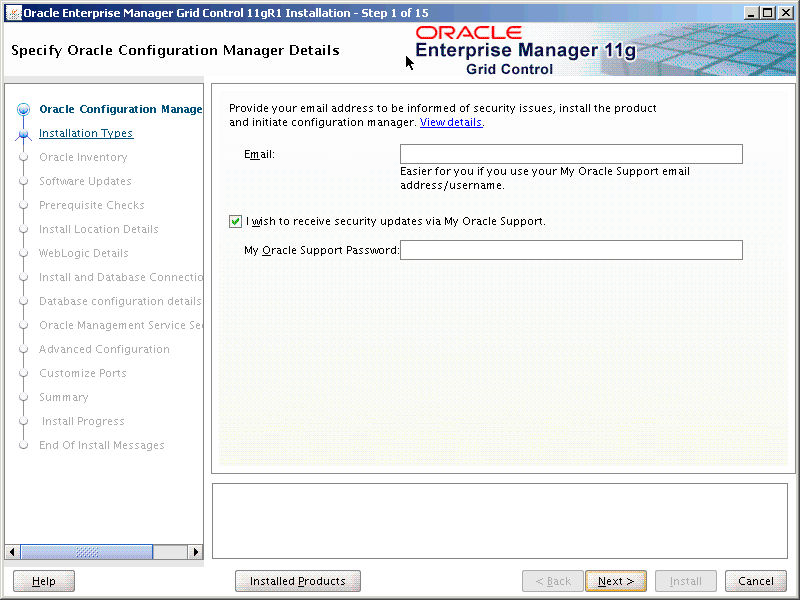
Task: Click the Installation Types step bullet icon
Action: point(23,134)
